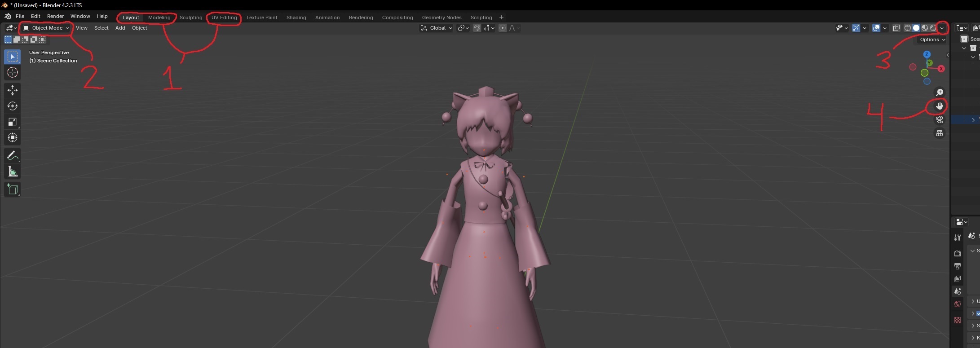Click the red X axis on the gizmo
This screenshot has height=348, width=980.
941,69
